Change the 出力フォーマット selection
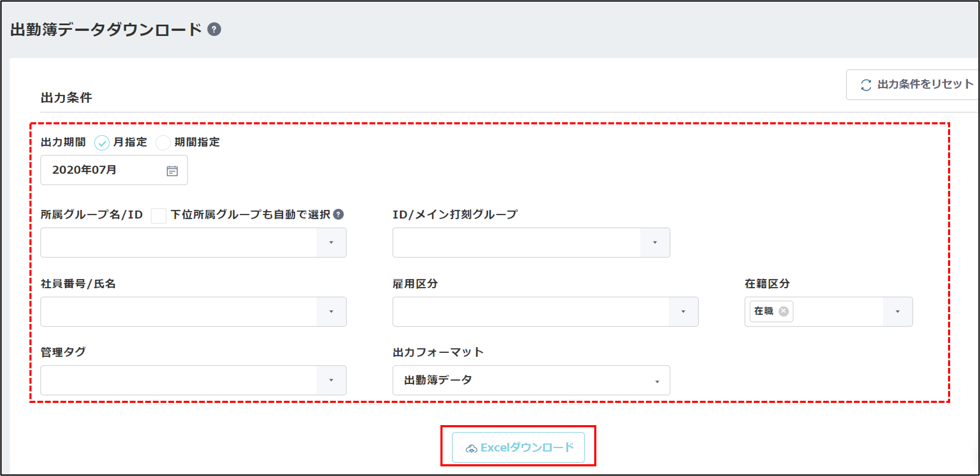980x476 pixels. tap(531, 381)
